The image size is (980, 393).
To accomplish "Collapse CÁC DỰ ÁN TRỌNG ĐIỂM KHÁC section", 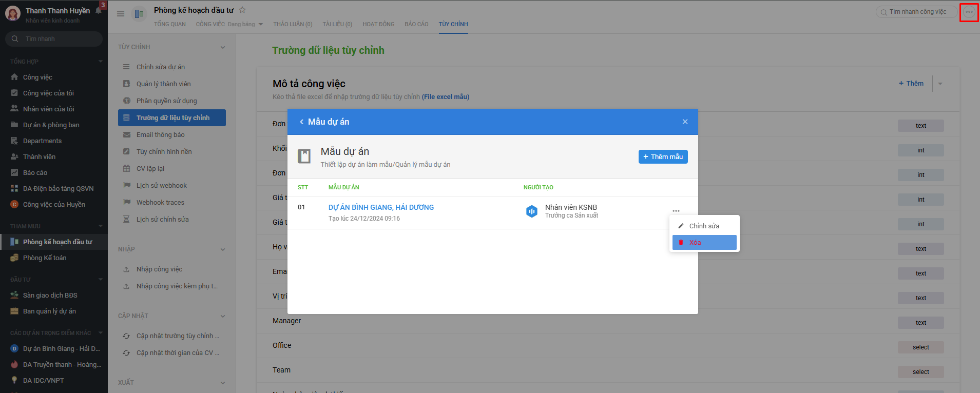I will pos(101,332).
